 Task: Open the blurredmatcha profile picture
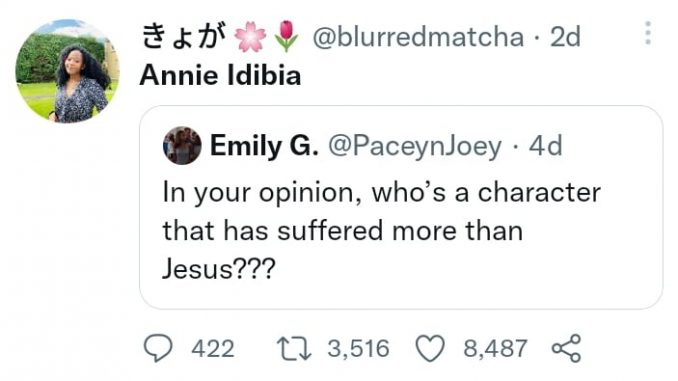coord(67,71)
